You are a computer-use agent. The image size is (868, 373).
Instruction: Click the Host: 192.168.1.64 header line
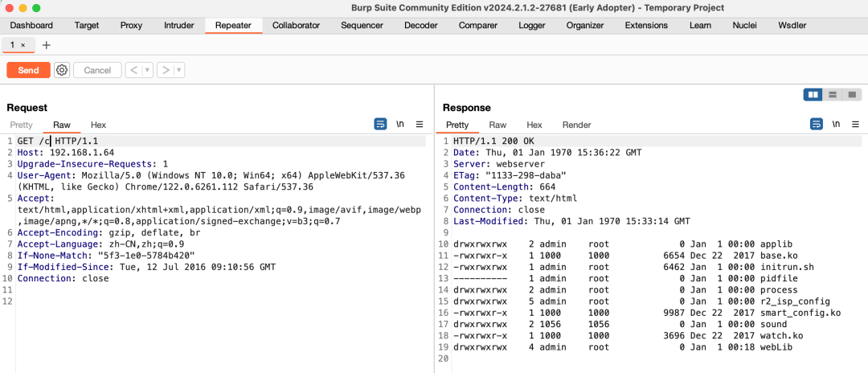[x=66, y=152]
